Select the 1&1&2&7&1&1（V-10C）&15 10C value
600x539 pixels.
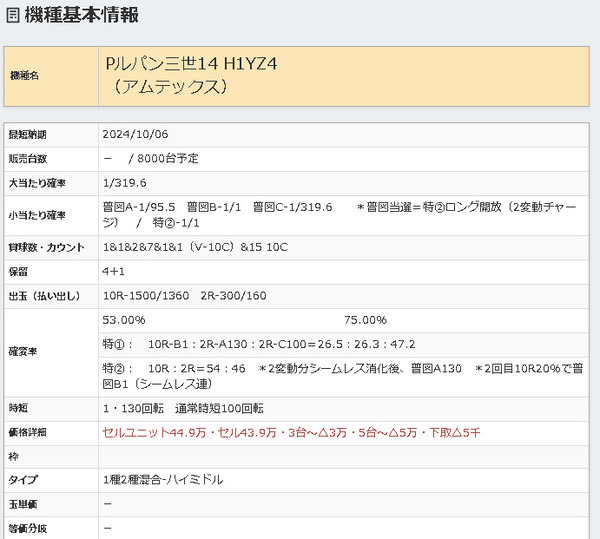click(x=195, y=247)
